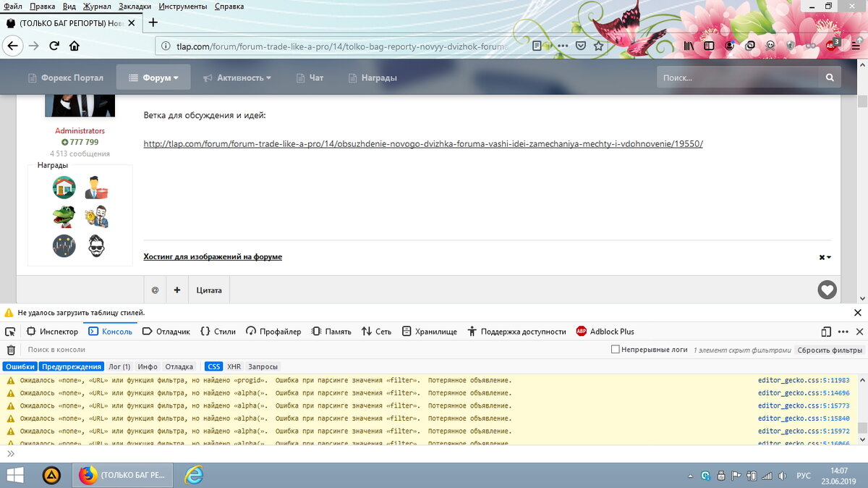Open a new tab with the plus button
Screen dimensions: 868x488
153,22
